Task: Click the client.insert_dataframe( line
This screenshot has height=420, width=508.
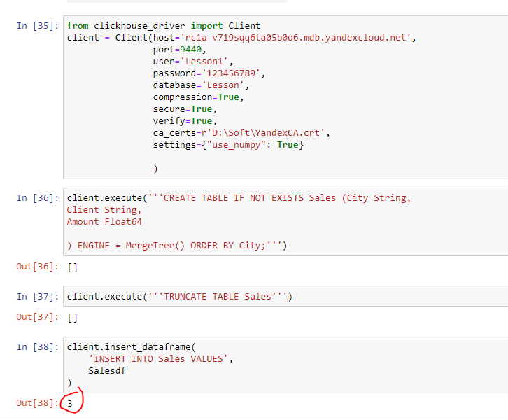Action: click(132, 347)
